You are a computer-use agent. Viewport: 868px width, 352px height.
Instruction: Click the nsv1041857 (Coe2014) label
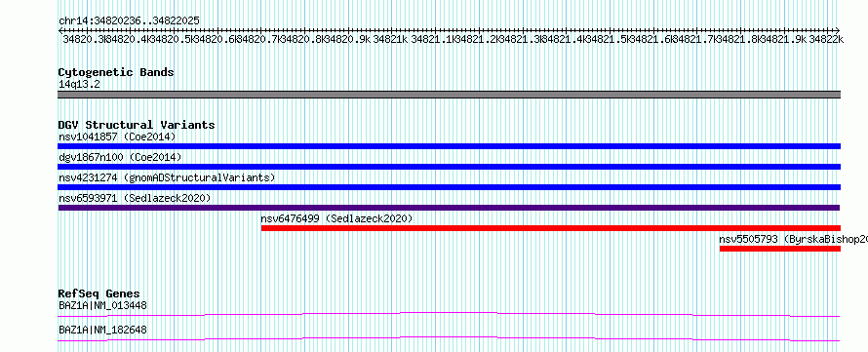click(117, 137)
